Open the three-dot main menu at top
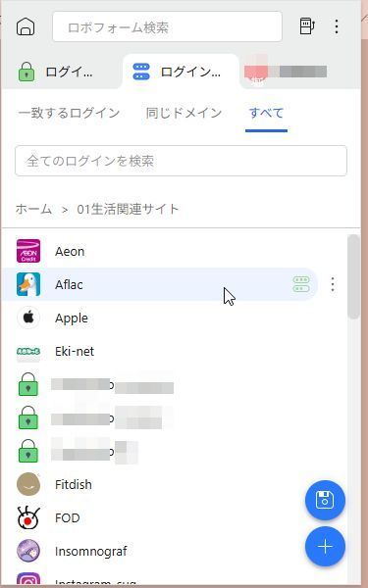The image size is (368, 588). point(337,26)
